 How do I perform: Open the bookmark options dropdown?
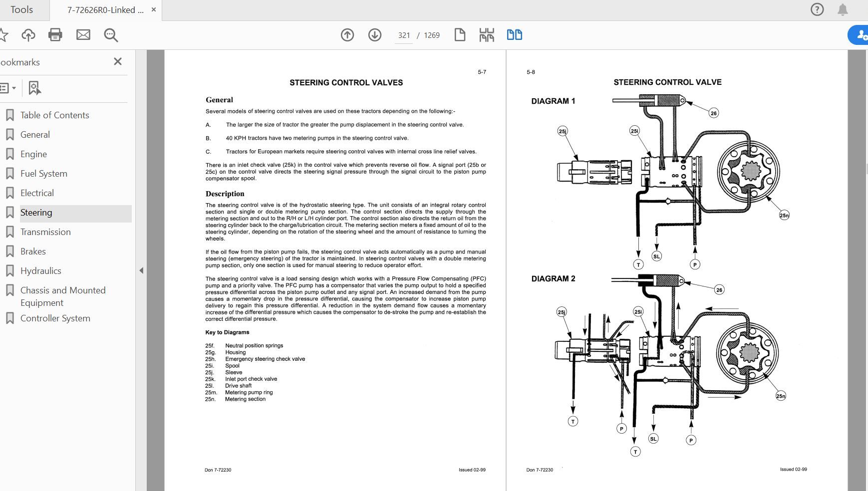pyautogui.click(x=8, y=88)
